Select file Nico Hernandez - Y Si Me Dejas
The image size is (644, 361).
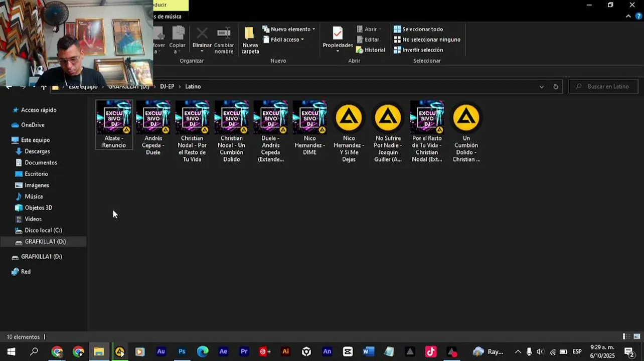coord(349,132)
